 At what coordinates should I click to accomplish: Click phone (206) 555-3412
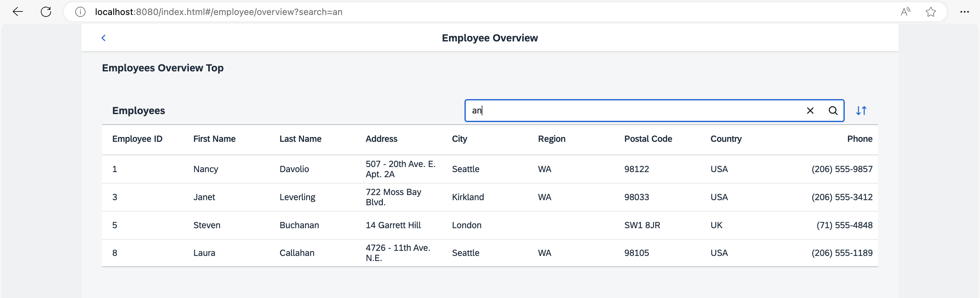click(842, 197)
